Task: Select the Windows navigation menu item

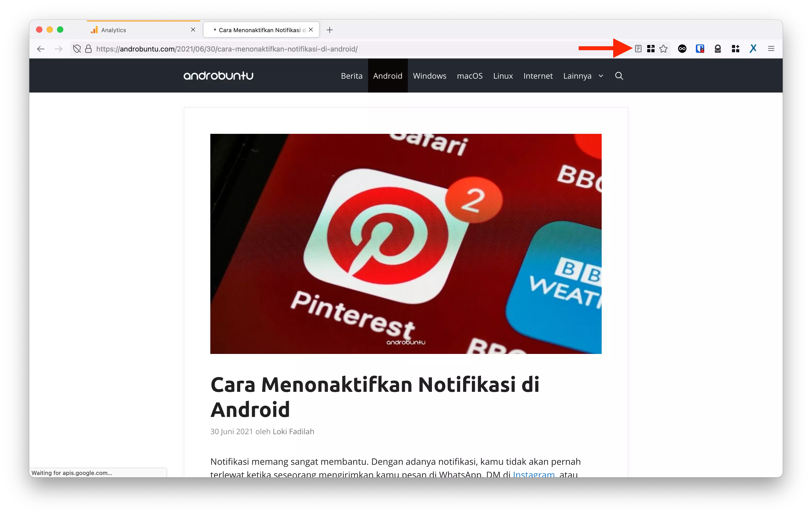Action: [x=429, y=76]
